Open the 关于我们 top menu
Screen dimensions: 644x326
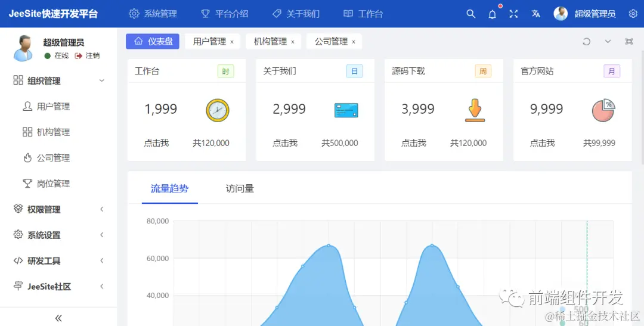click(x=296, y=14)
